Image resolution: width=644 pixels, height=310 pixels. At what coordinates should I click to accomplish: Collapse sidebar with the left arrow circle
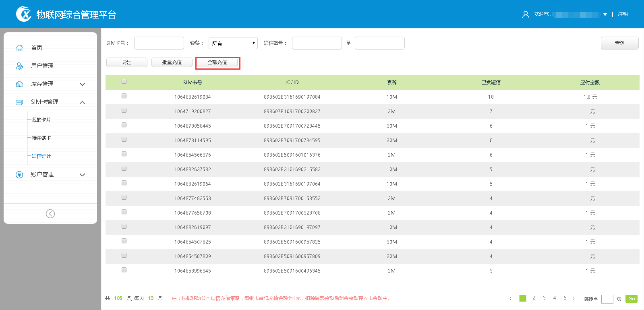50,214
